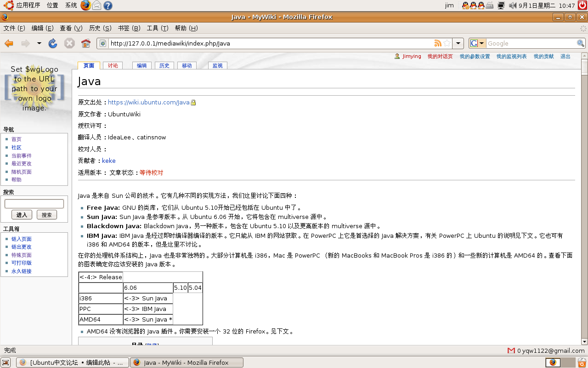Switch to the 讨论 discussion tab
Screen dimensions: 588x368
(x=113, y=65)
